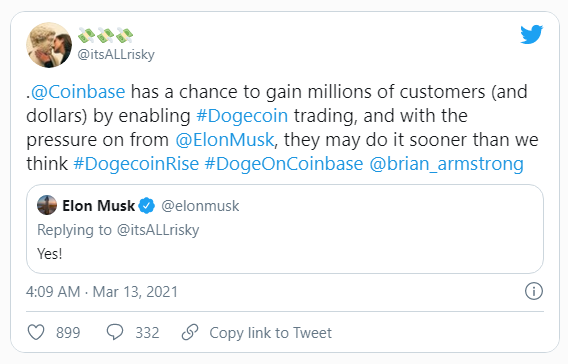Open the #DogeOnCoinbase hashtag
The height and width of the screenshot is (364, 568).
pyautogui.click(x=284, y=164)
